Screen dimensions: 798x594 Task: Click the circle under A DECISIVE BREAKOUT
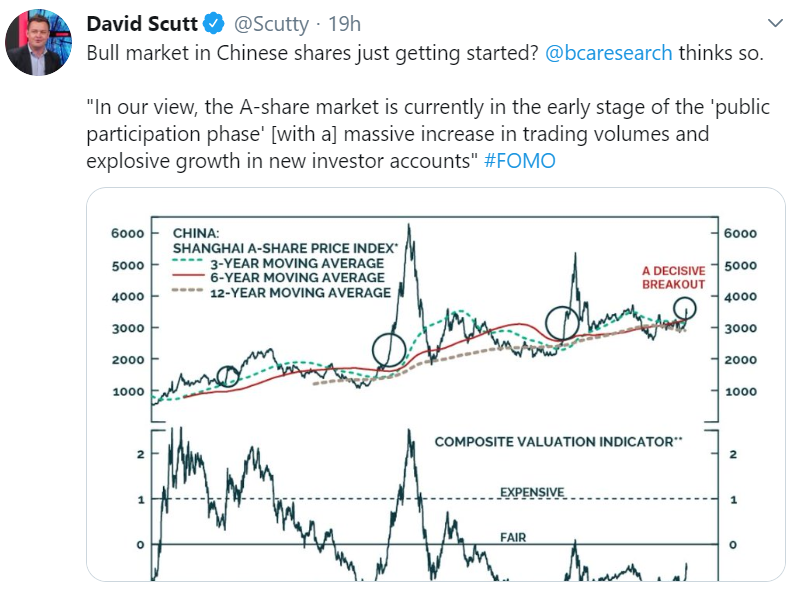click(x=685, y=308)
